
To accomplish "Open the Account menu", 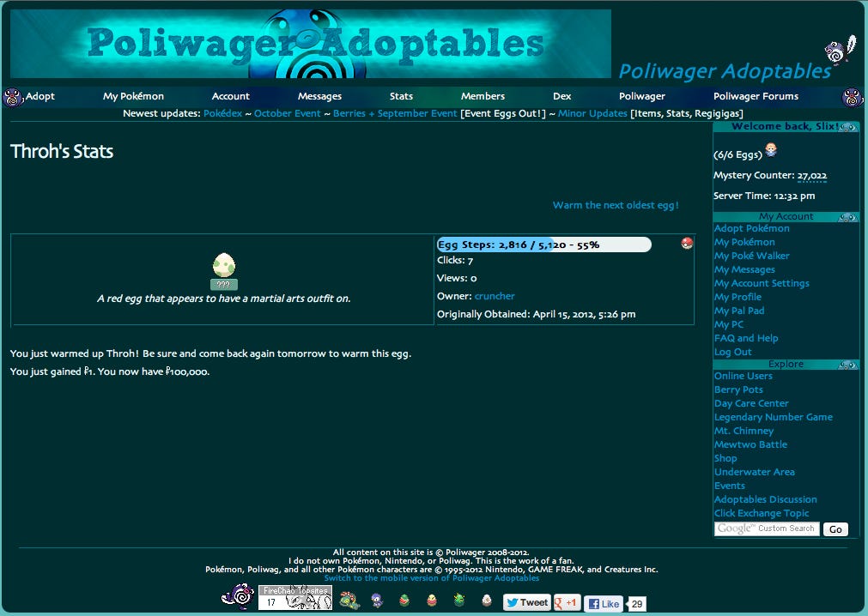I will point(231,96).
